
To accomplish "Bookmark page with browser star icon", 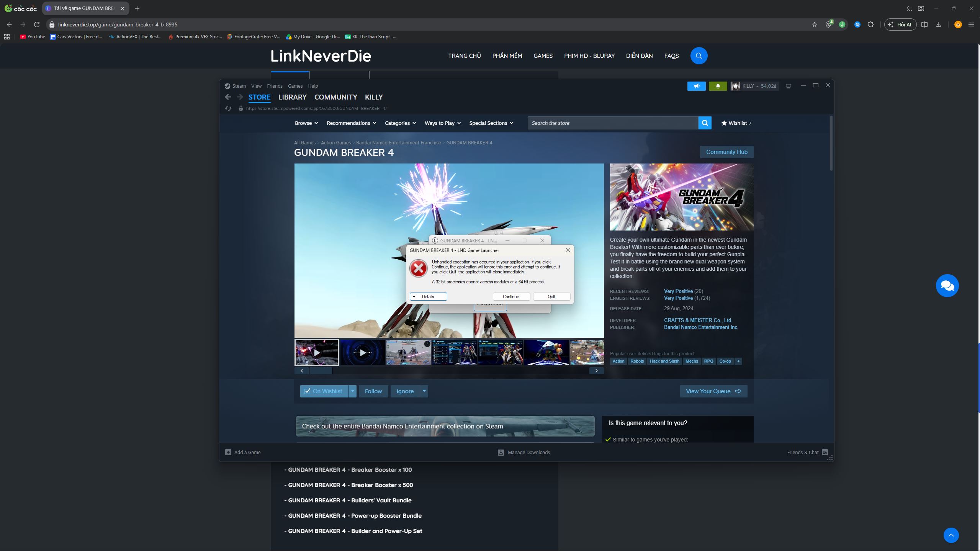I will point(814,25).
